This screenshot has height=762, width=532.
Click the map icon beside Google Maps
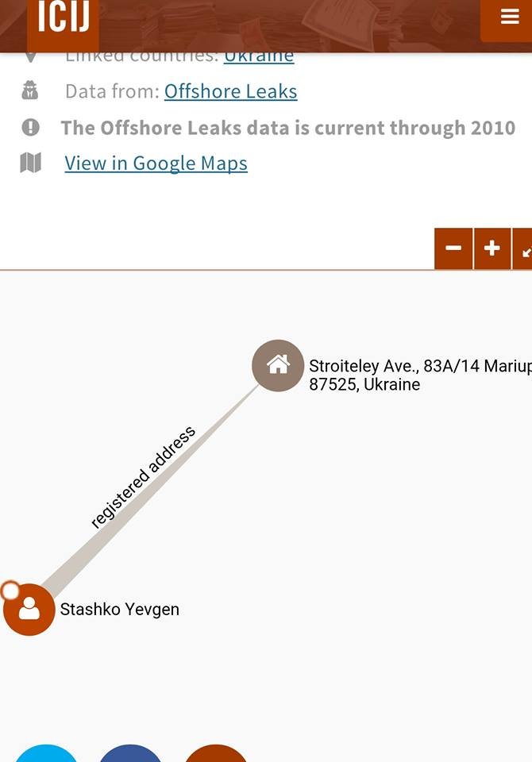[x=31, y=163]
